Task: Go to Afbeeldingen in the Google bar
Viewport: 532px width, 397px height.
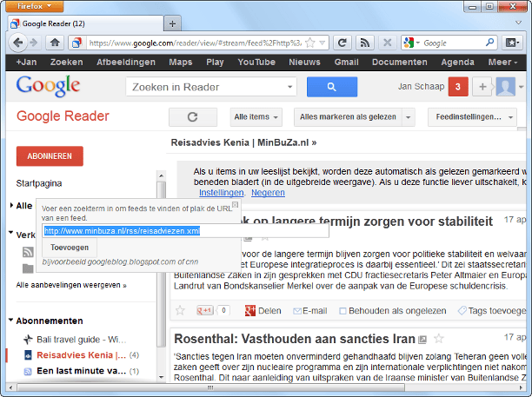Action: click(126, 62)
